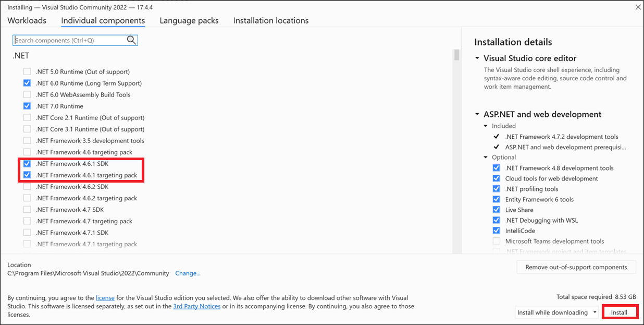Enable Microsoft Teams development tools

tap(496, 241)
